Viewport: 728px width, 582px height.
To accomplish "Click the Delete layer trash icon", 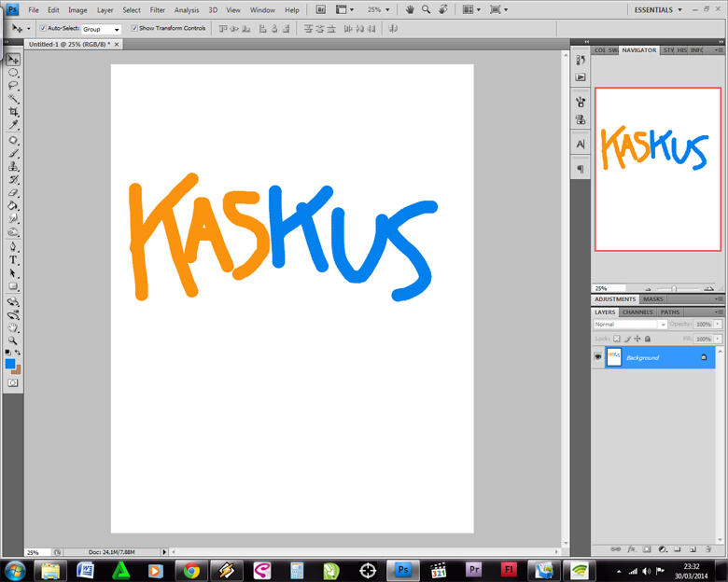I will pos(708,549).
